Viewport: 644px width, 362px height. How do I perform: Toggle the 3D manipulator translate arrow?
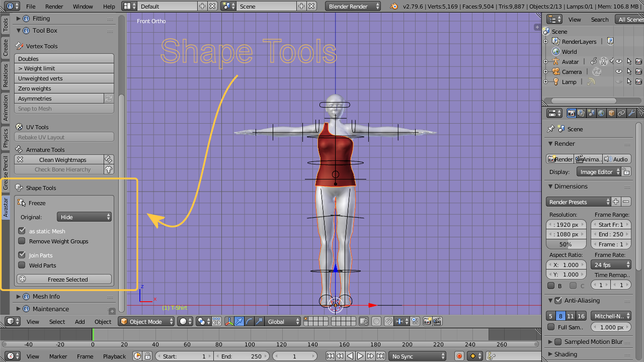click(239, 321)
